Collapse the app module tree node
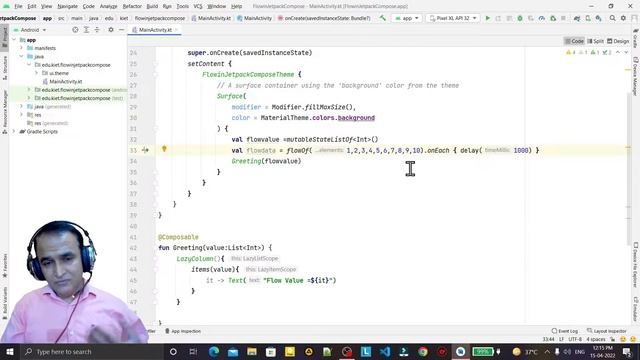This screenshot has height=360, width=640. (x=14, y=40)
